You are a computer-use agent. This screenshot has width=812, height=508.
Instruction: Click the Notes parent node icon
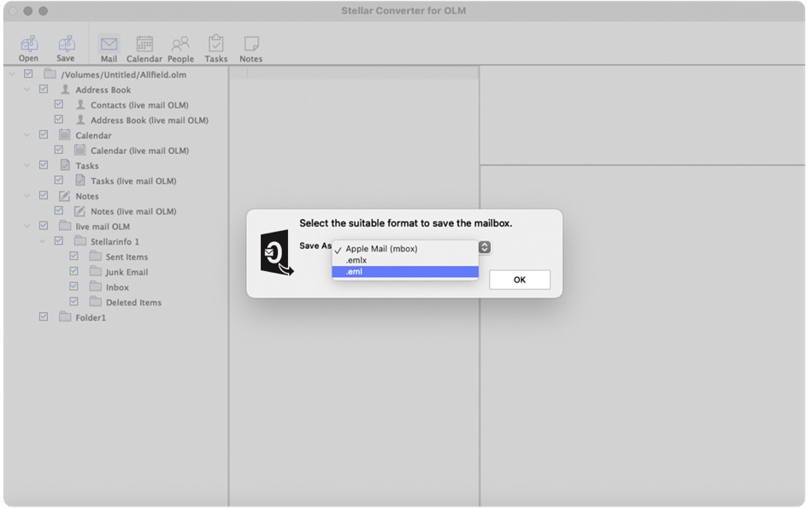pyautogui.click(x=65, y=196)
